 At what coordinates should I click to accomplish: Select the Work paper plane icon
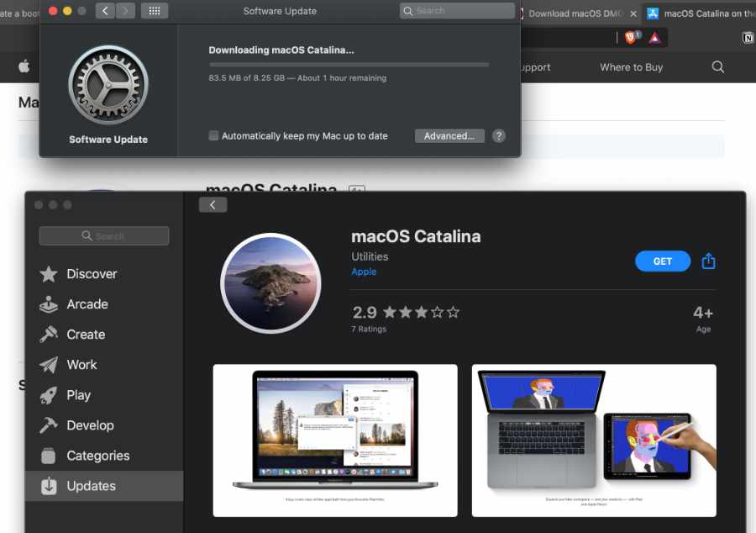[x=49, y=365]
